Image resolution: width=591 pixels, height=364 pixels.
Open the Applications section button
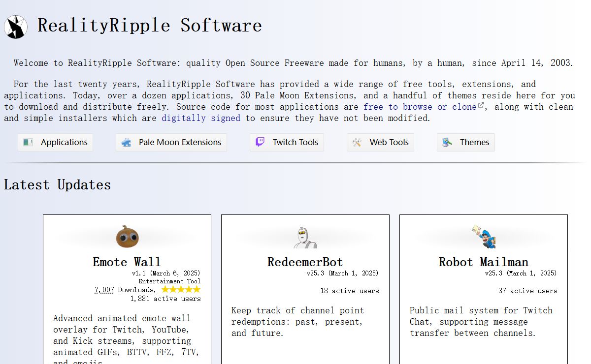(x=55, y=142)
